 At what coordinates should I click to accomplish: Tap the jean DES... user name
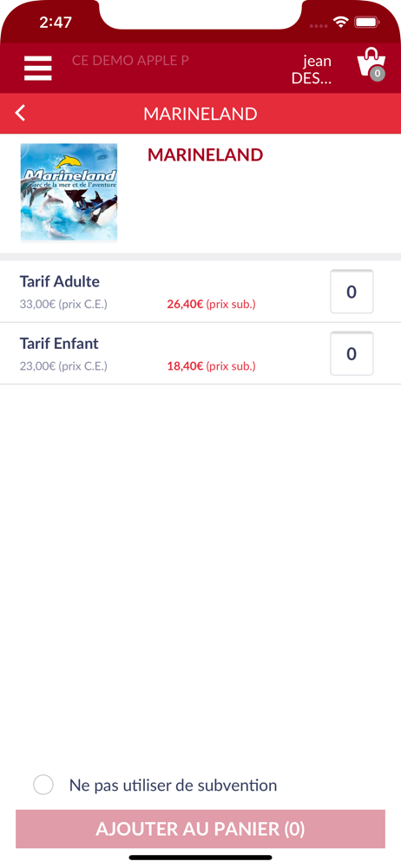pos(312,69)
